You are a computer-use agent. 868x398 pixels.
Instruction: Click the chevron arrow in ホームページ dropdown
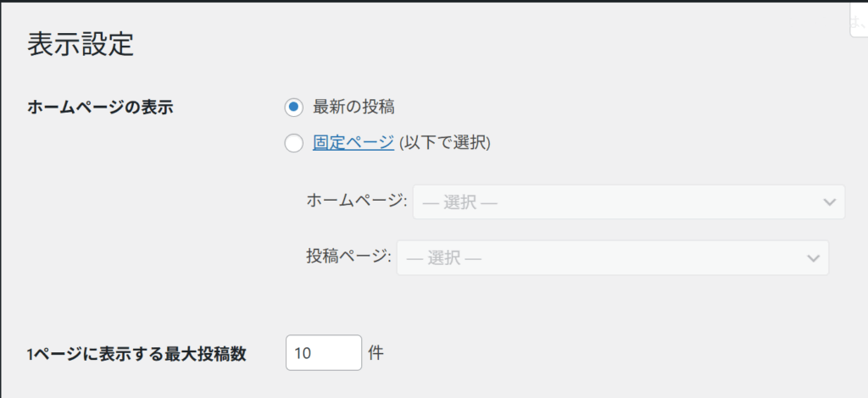point(828,202)
